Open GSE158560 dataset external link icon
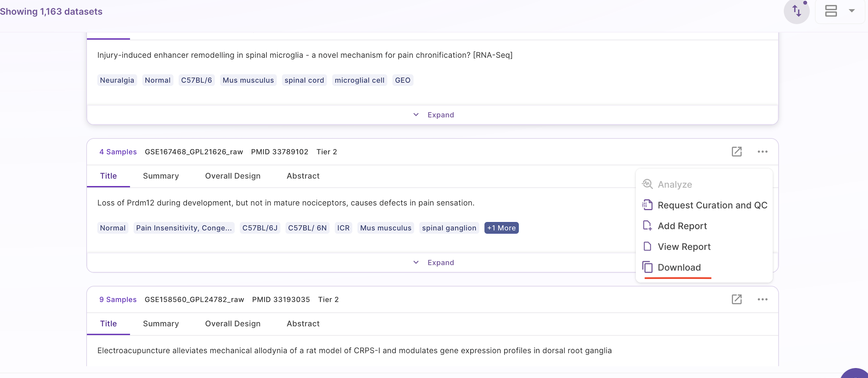Screen dimensions: 868x378 coord(737,299)
